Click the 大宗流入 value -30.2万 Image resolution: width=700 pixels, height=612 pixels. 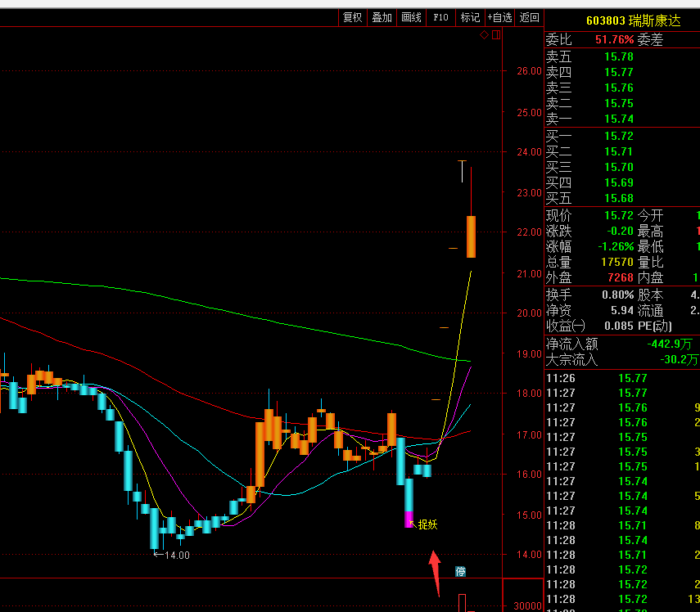tap(679, 359)
